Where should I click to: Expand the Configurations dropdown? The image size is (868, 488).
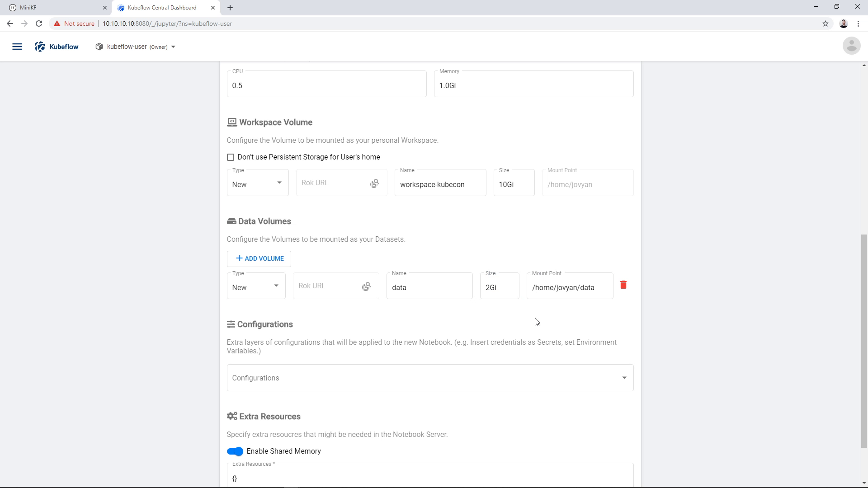(430, 378)
